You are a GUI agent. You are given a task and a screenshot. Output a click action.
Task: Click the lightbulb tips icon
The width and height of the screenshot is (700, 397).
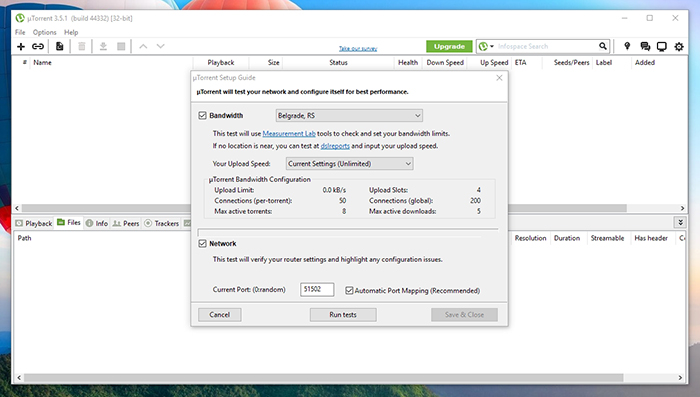pos(627,46)
